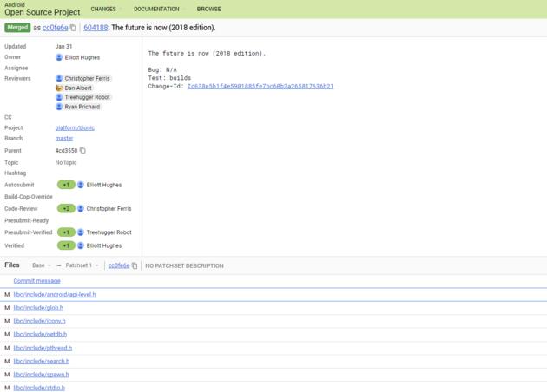Screen dimensions: 547x392
Task: Copy the parent commit 4cd3550
Action: pyautogui.click(x=82, y=151)
